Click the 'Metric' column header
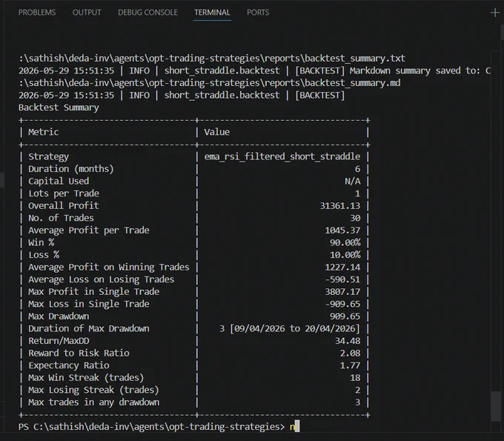Viewport: 504px width, 441px height. 44,132
